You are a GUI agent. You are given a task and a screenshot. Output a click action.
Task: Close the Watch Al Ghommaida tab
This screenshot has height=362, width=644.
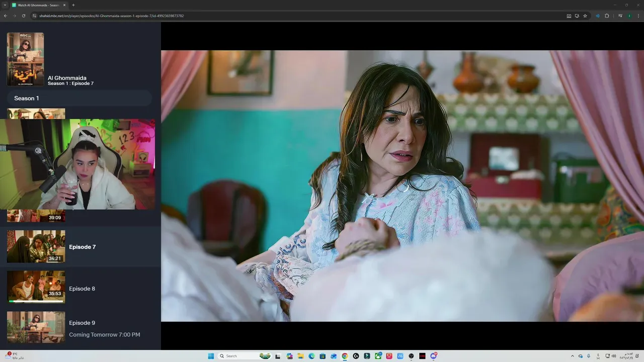[x=64, y=5]
